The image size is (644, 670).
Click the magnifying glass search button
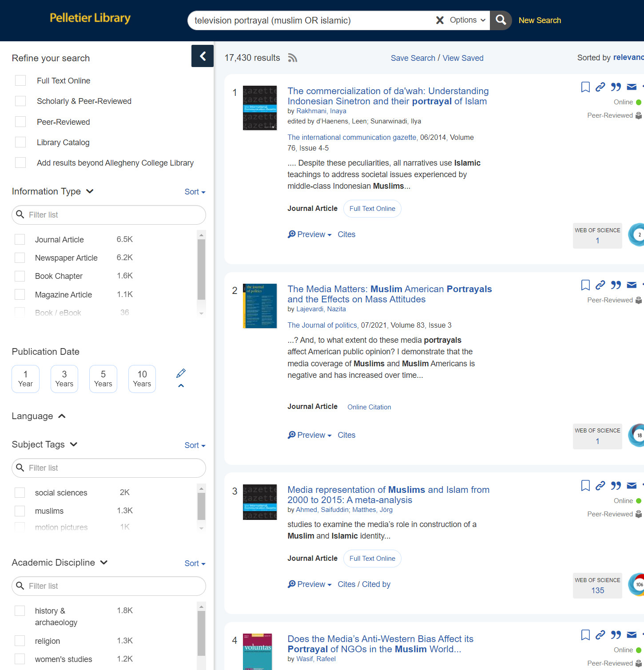(501, 20)
